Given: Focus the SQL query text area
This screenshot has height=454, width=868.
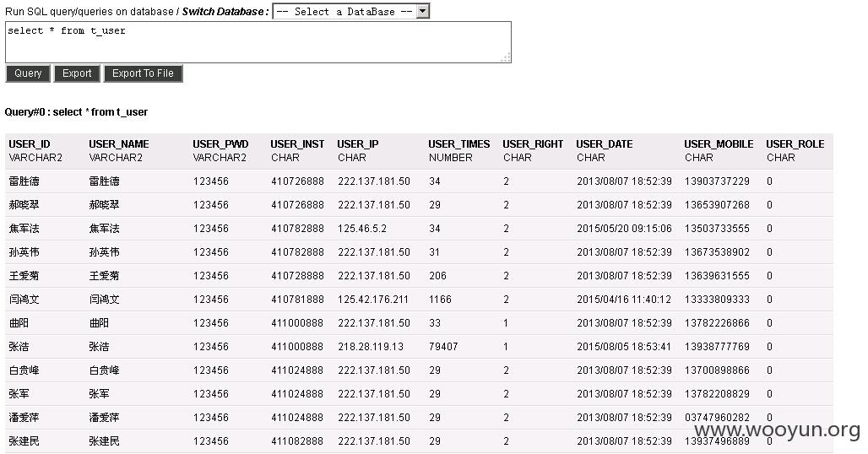Looking at the screenshot, I should tap(258, 42).
